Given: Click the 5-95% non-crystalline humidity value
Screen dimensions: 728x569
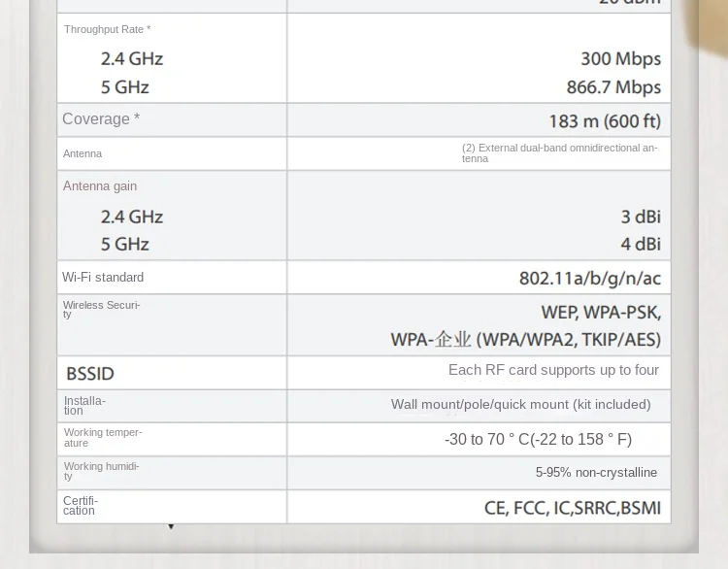Looking at the screenshot, I should [596, 473].
